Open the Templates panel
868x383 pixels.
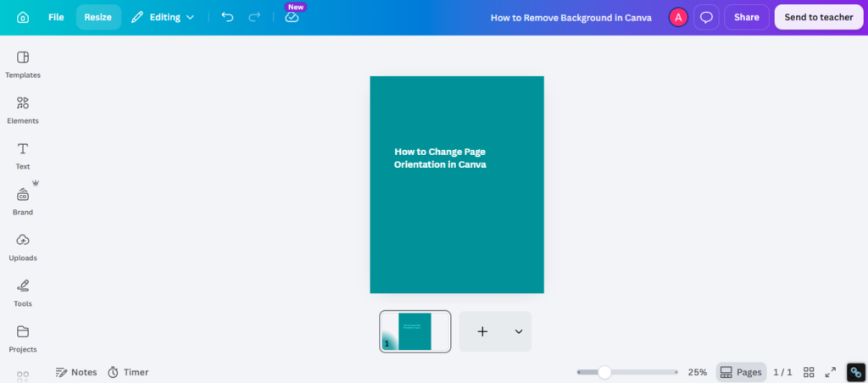click(23, 64)
